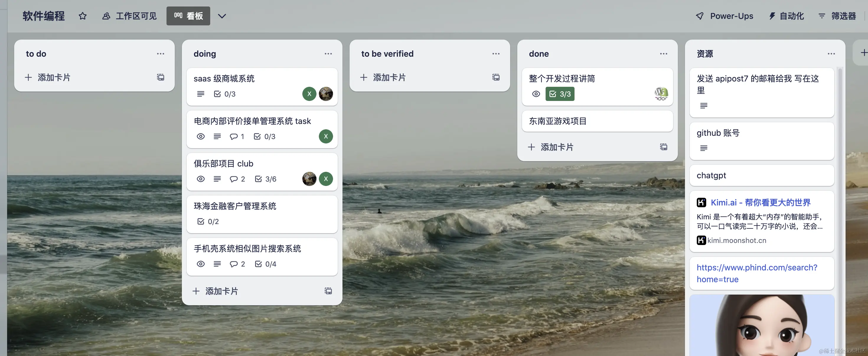Open 资源 list actions menu
The width and height of the screenshot is (868, 356).
(x=831, y=53)
